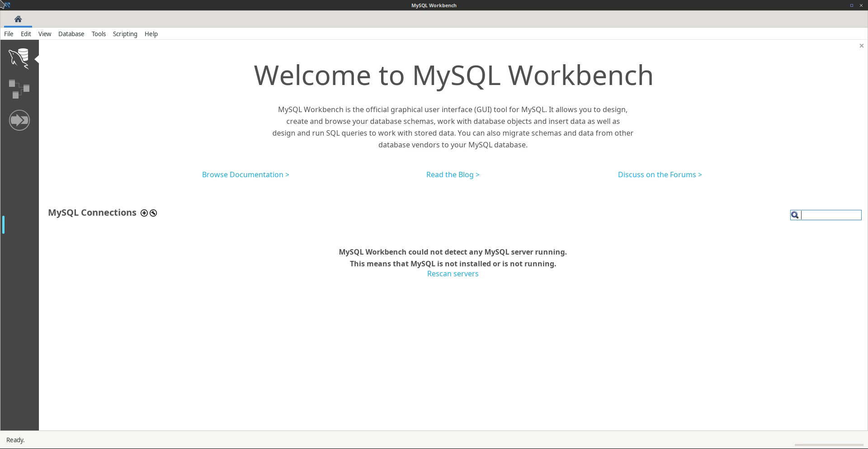Close the welcome message panel

tap(861, 46)
